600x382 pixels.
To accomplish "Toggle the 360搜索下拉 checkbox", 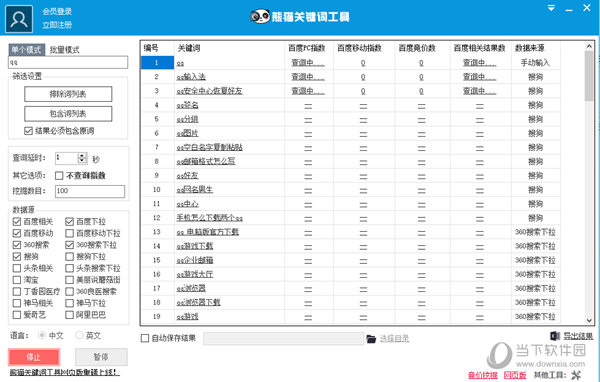I will click(x=69, y=245).
